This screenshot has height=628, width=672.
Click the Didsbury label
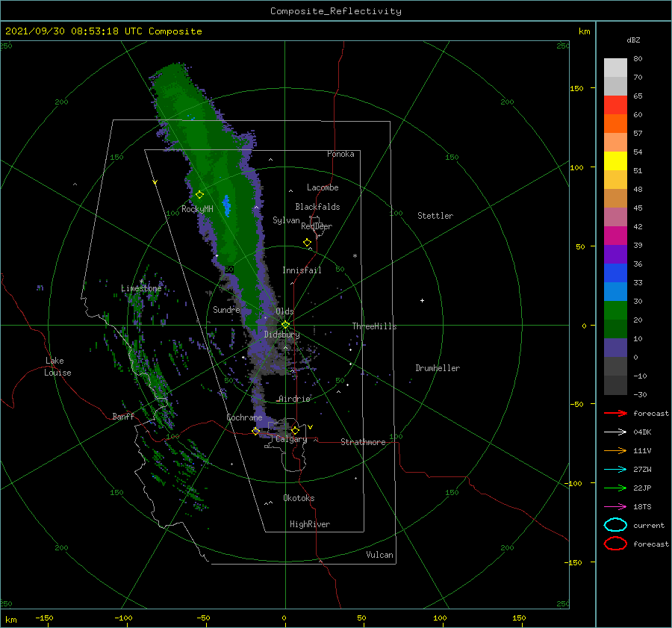tap(281, 335)
